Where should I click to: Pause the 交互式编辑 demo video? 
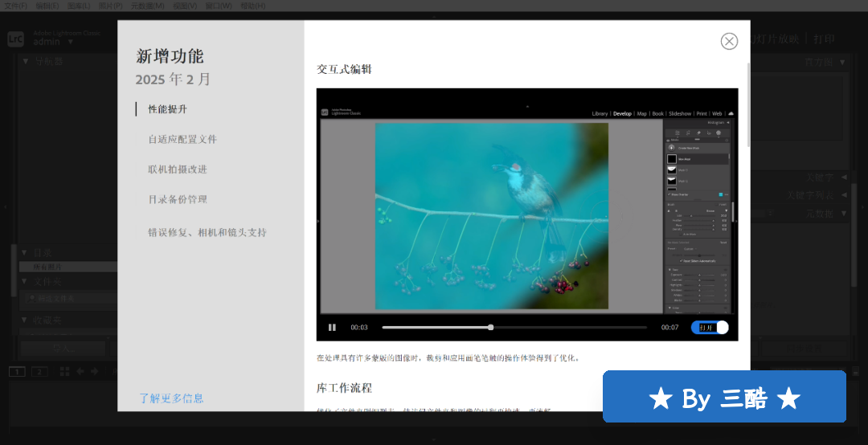[332, 327]
